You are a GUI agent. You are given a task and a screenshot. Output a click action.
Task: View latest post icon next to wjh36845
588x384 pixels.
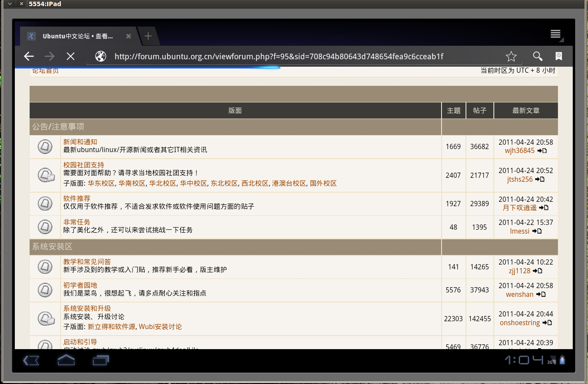coord(542,151)
